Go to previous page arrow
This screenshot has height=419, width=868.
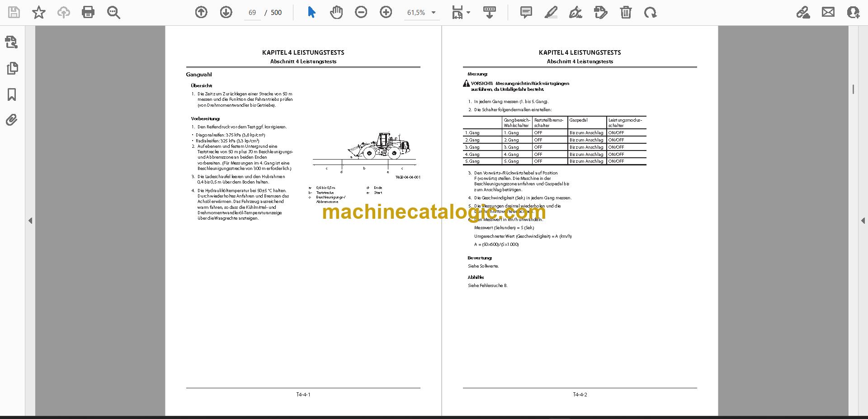(201, 12)
